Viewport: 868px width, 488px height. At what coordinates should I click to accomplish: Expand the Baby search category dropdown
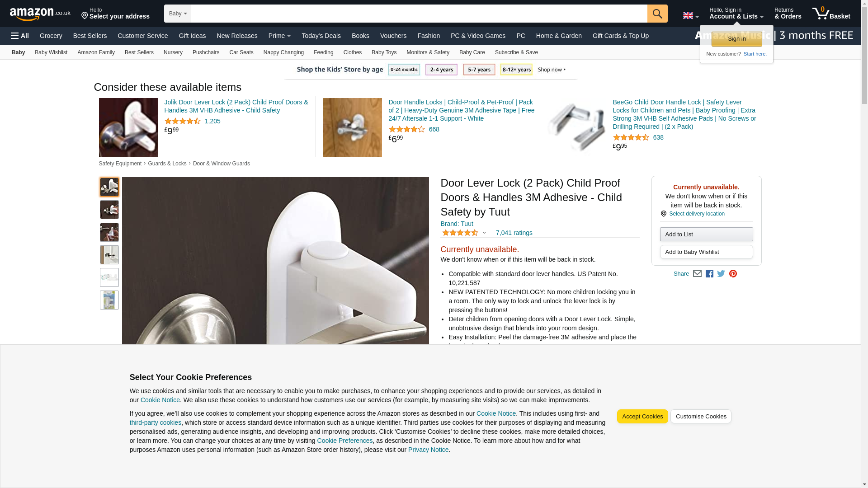click(178, 14)
